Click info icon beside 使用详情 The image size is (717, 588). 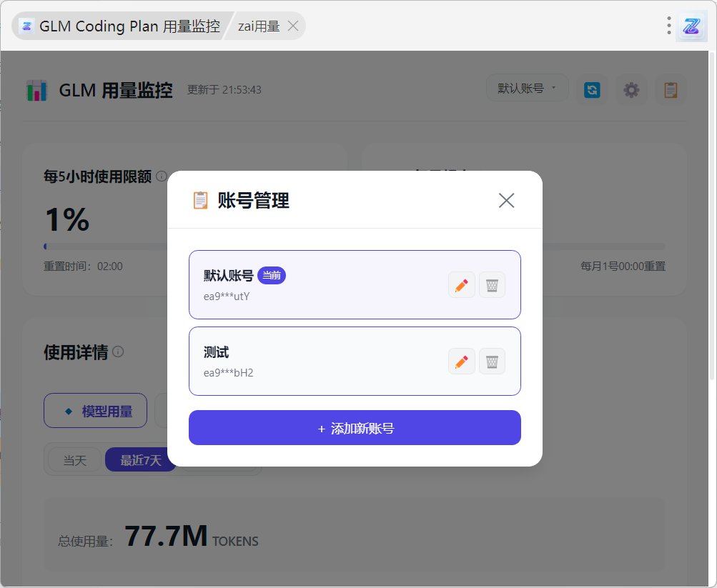click(x=118, y=352)
